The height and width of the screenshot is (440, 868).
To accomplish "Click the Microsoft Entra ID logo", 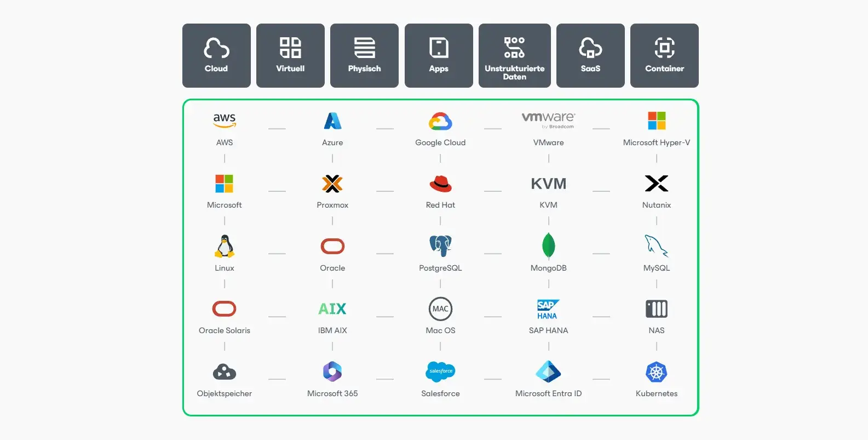I will pyautogui.click(x=548, y=372).
